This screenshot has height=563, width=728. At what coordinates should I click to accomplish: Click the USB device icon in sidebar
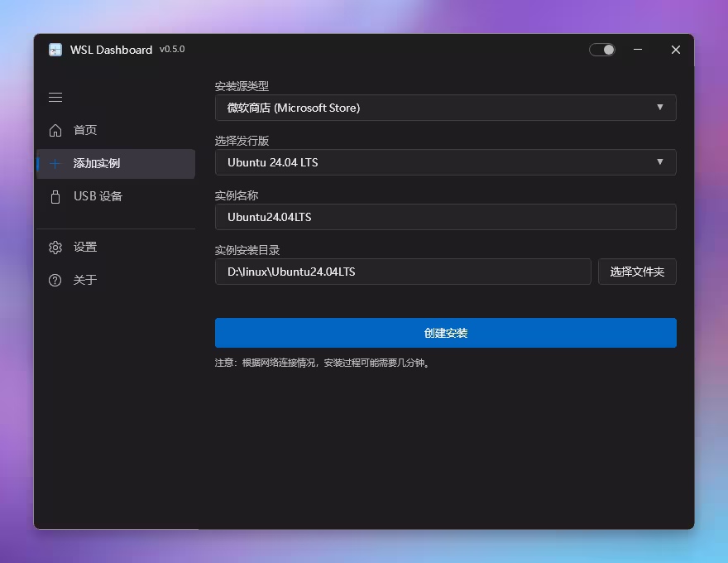coord(55,196)
